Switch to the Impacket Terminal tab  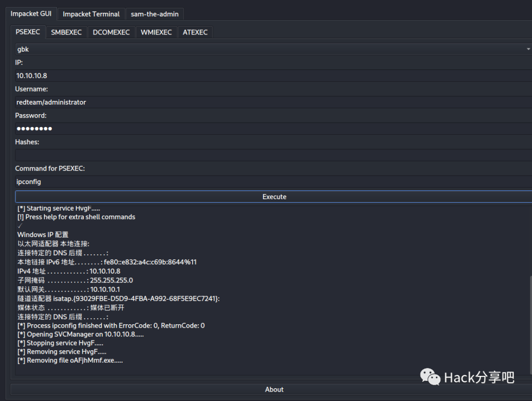[91, 14]
